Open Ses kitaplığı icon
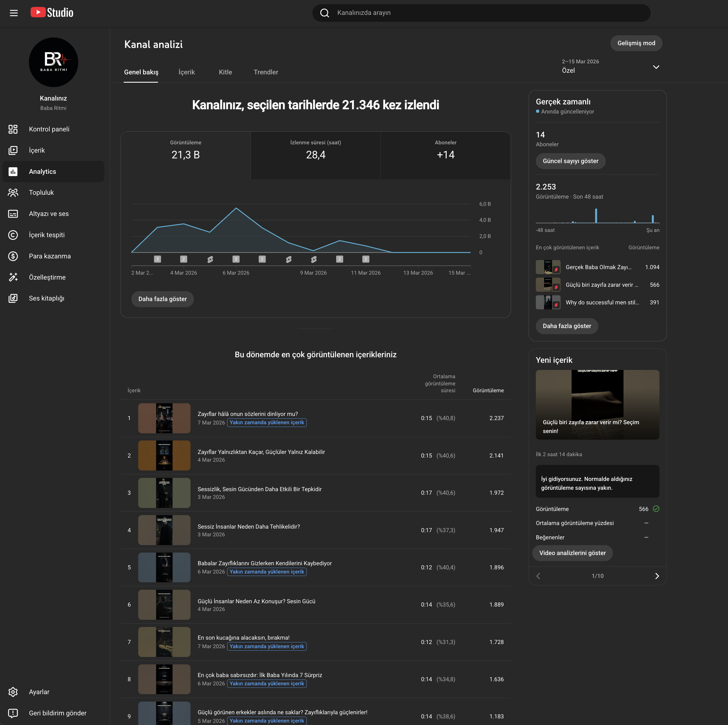 13,299
